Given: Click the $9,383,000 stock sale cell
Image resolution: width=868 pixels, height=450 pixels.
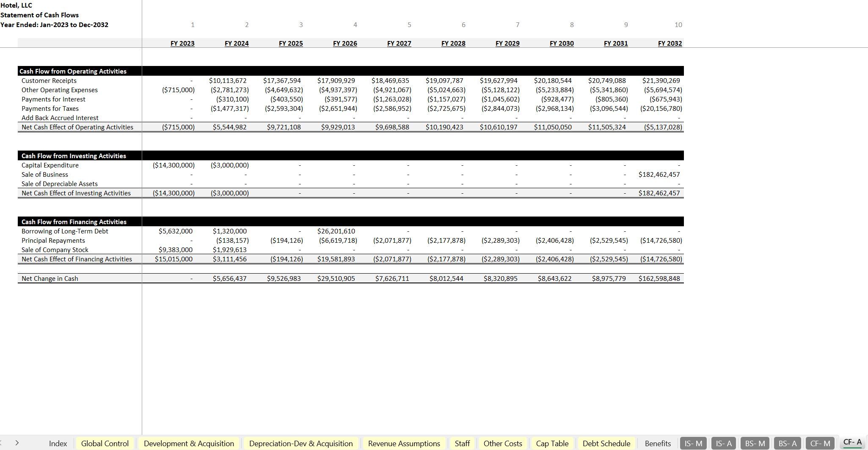Looking at the screenshot, I should (175, 250).
